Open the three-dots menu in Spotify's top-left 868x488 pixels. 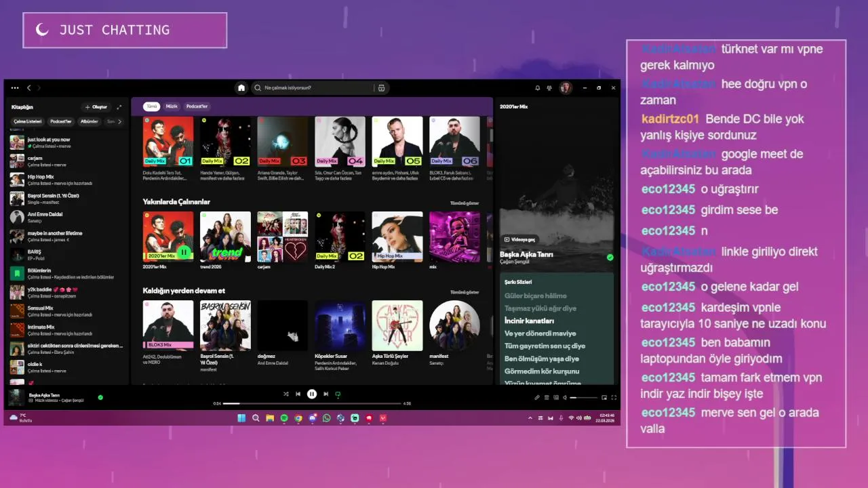[x=15, y=87]
